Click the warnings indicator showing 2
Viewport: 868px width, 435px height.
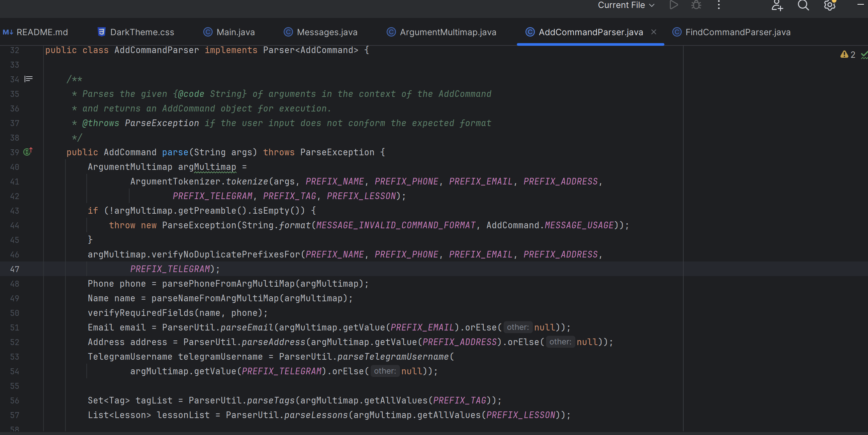pos(848,54)
